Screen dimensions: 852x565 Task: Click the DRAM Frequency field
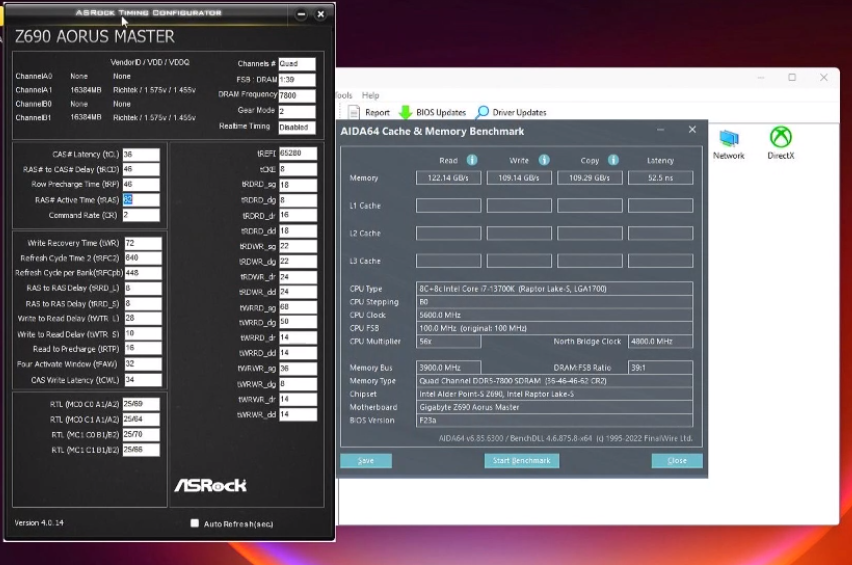[x=297, y=96]
